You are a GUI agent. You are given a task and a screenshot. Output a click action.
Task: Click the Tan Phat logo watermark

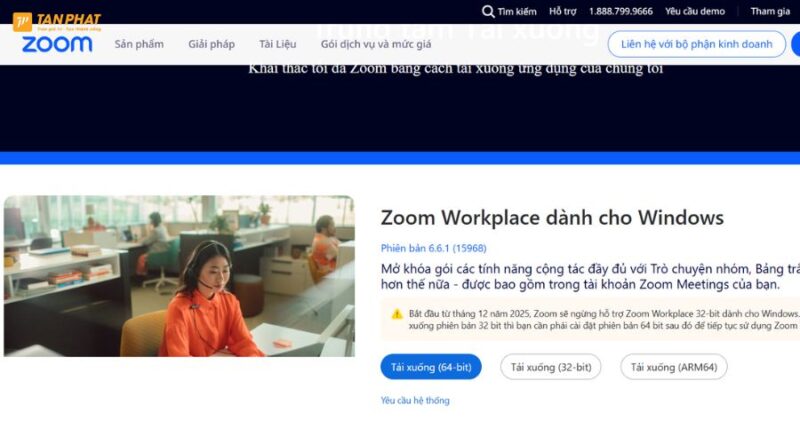click(x=57, y=21)
